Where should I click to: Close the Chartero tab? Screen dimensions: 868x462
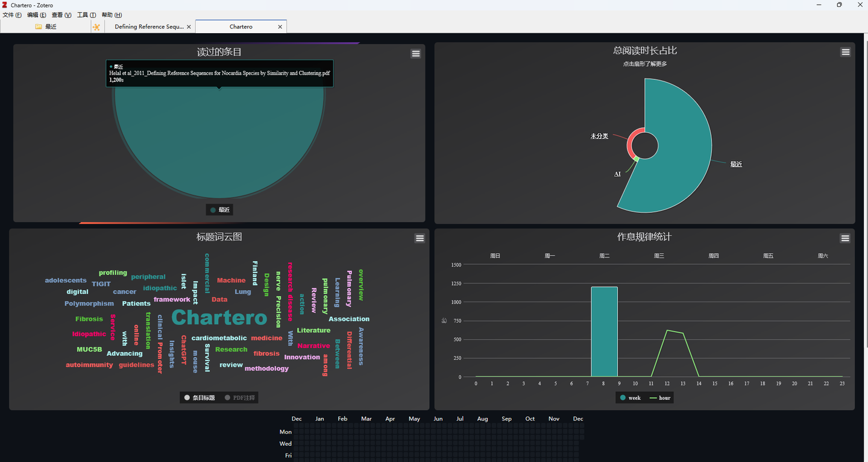280,27
